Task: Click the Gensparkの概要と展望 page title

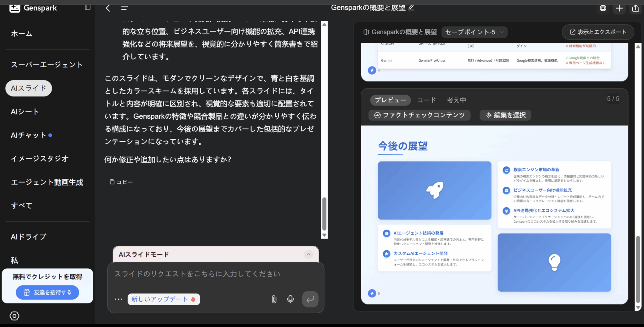Action: pyautogui.click(x=368, y=8)
